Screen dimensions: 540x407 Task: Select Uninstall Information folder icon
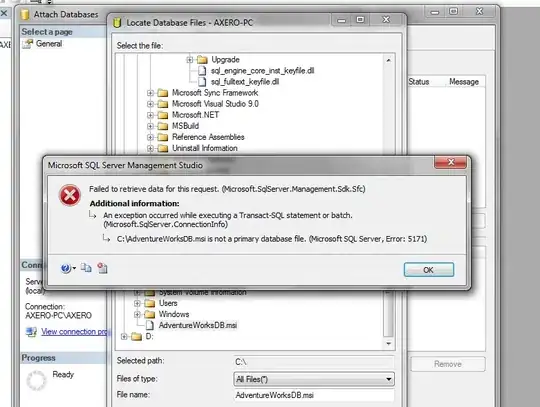pyautogui.click(x=163, y=148)
